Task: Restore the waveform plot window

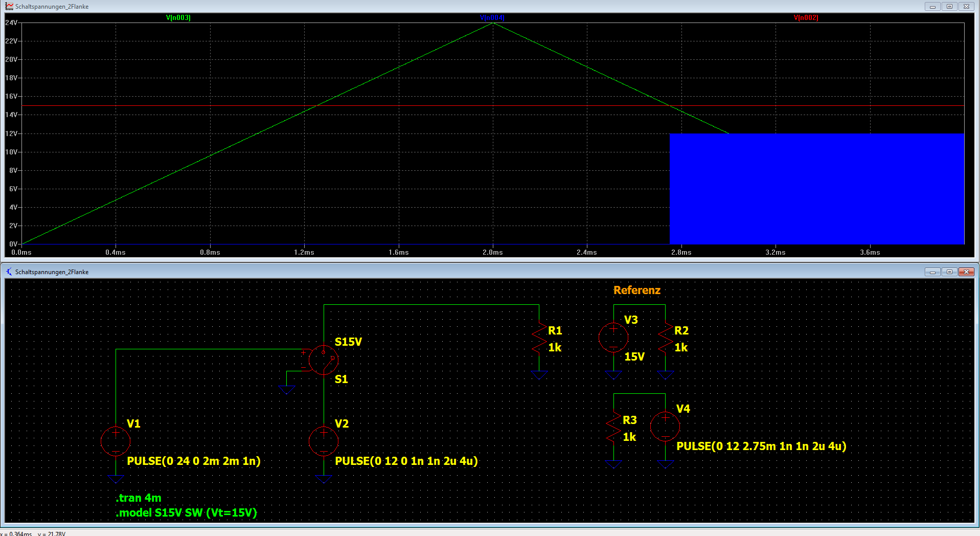Action: [x=949, y=7]
